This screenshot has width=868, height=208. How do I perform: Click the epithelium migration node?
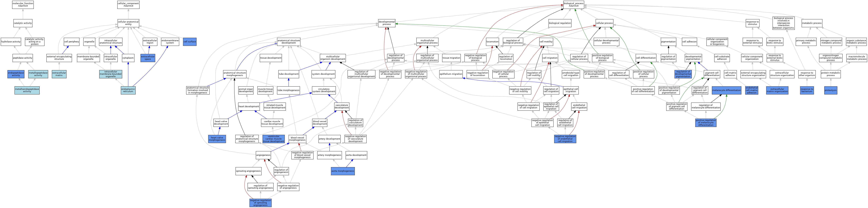(451, 74)
